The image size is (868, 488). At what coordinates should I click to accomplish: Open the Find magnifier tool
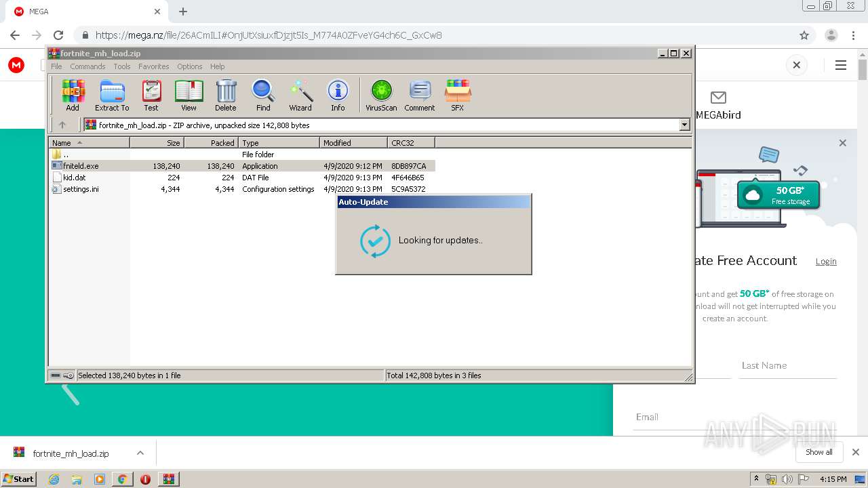[x=263, y=95]
